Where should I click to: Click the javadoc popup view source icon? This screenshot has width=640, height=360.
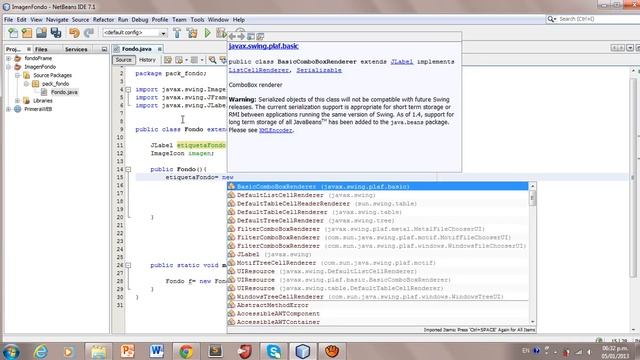(260, 36)
